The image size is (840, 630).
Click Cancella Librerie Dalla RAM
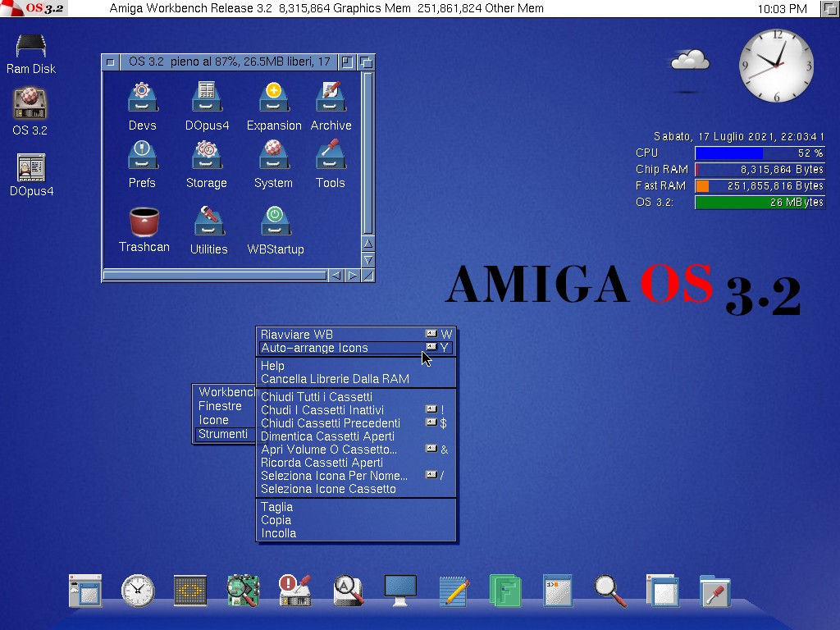(335, 379)
